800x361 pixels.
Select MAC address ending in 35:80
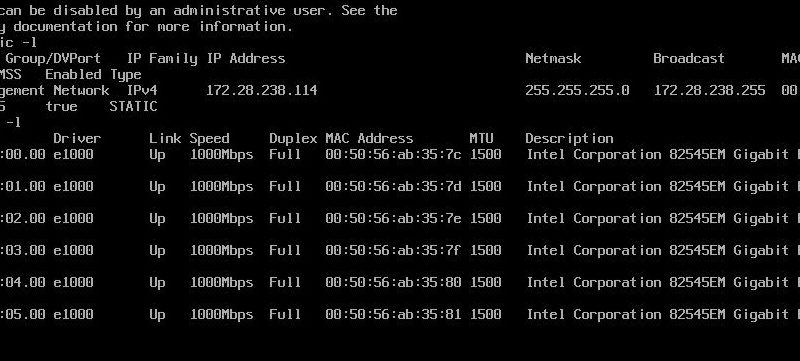point(393,282)
